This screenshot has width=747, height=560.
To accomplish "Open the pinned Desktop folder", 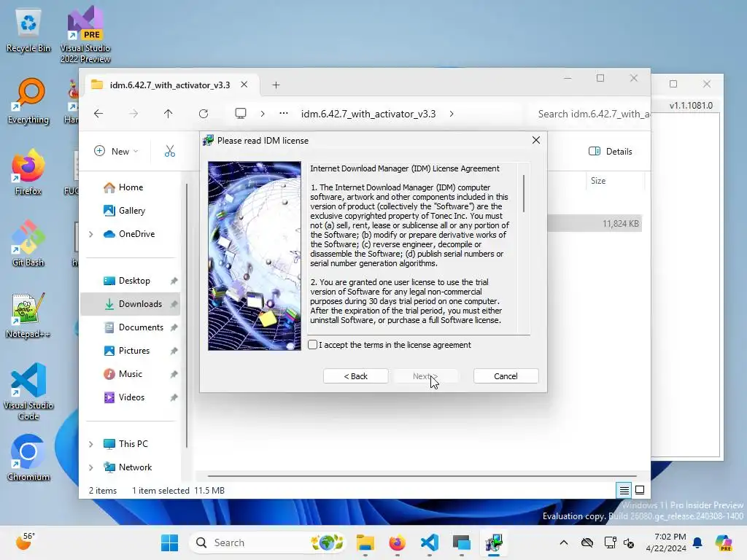I will pos(134,281).
